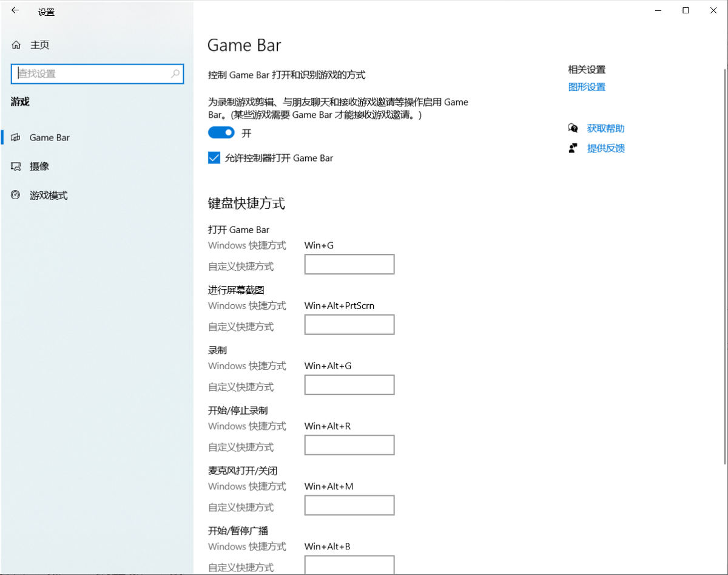
Task: Open the 游戏模式 sidebar icon
Action: tap(16, 196)
